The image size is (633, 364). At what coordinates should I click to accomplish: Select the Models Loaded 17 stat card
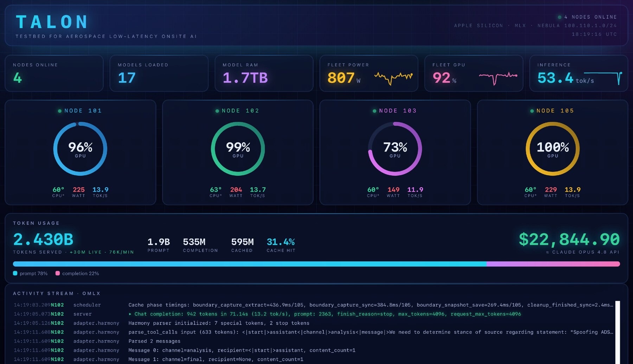(x=159, y=73)
